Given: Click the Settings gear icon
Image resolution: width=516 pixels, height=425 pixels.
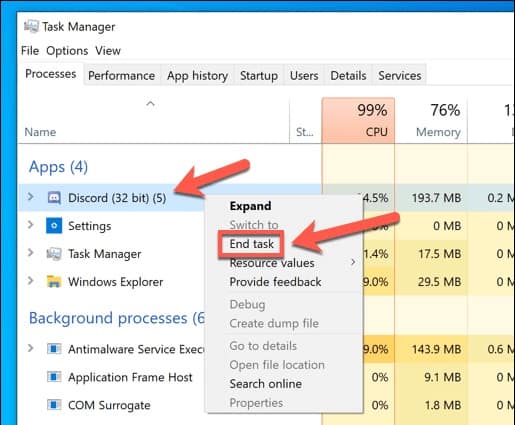Looking at the screenshot, I should point(54,226).
